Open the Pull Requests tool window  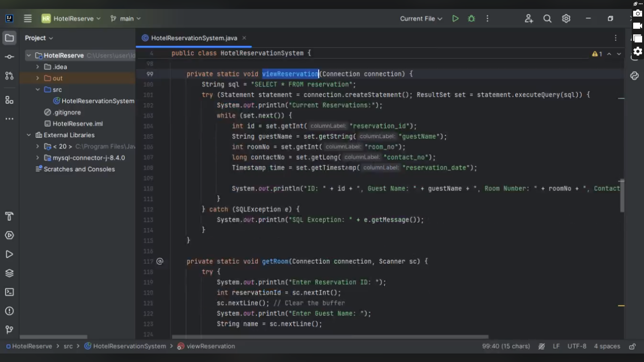tap(9, 76)
